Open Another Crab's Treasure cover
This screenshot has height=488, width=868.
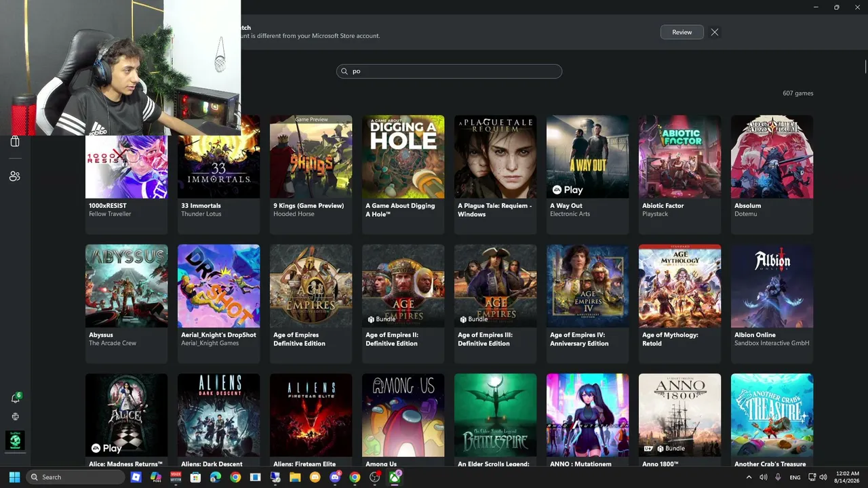(x=772, y=415)
